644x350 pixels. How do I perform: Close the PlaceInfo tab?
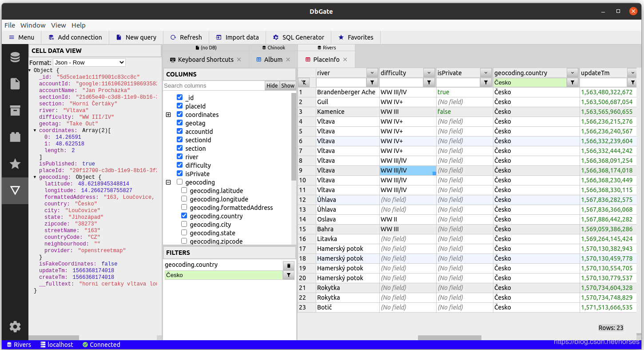tap(345, 60)
